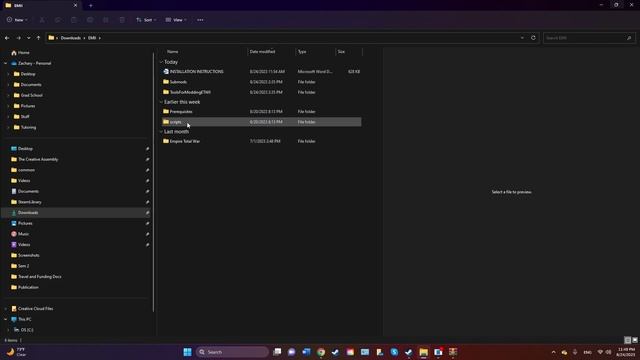Open the See more ellipsis menu
The width and height of the screenshot is (640, 360).
pos(200,20)
